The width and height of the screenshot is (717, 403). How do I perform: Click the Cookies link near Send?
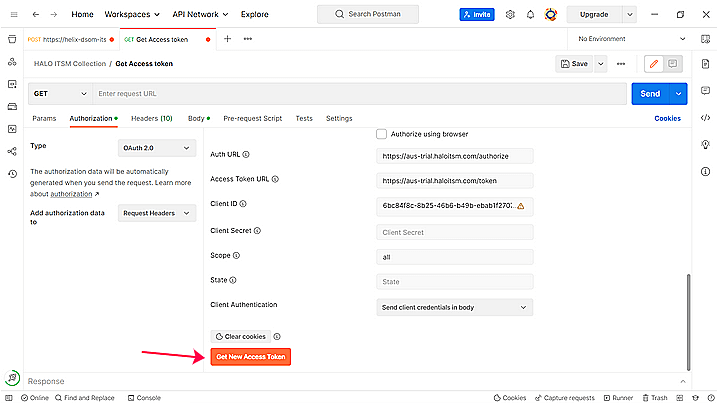tap(667, 118)
